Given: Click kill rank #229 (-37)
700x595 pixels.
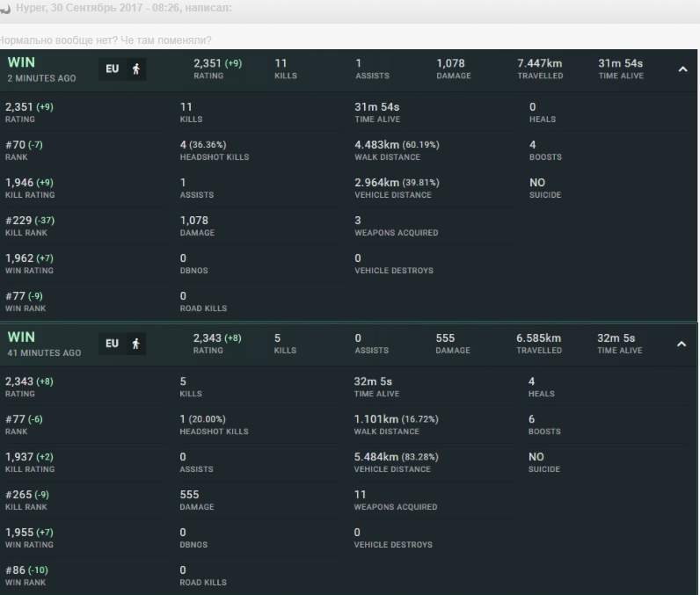Looking at the screenshot, I should (30, 221).
